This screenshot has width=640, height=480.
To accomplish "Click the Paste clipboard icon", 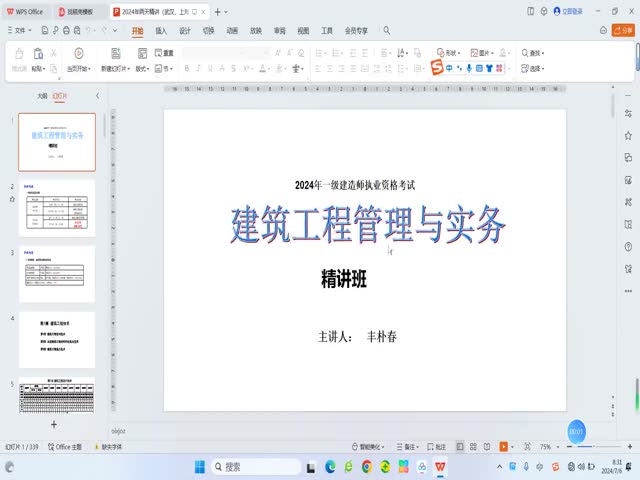I will 38,53.
